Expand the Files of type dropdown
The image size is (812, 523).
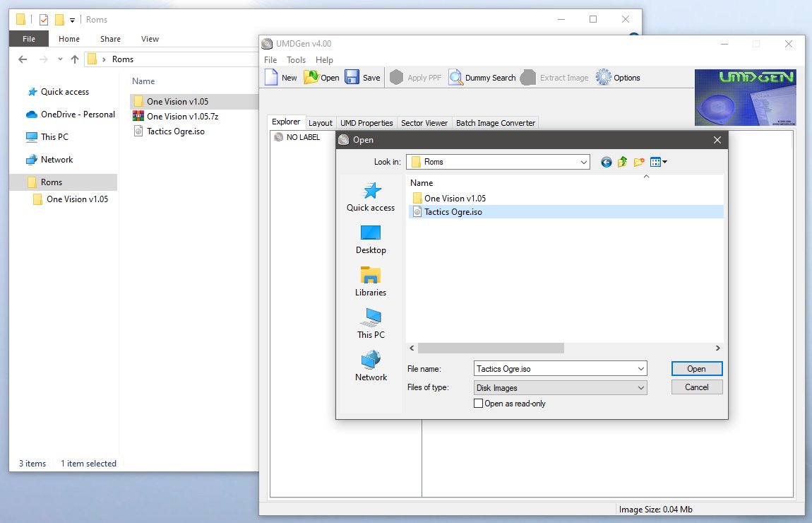641,387
